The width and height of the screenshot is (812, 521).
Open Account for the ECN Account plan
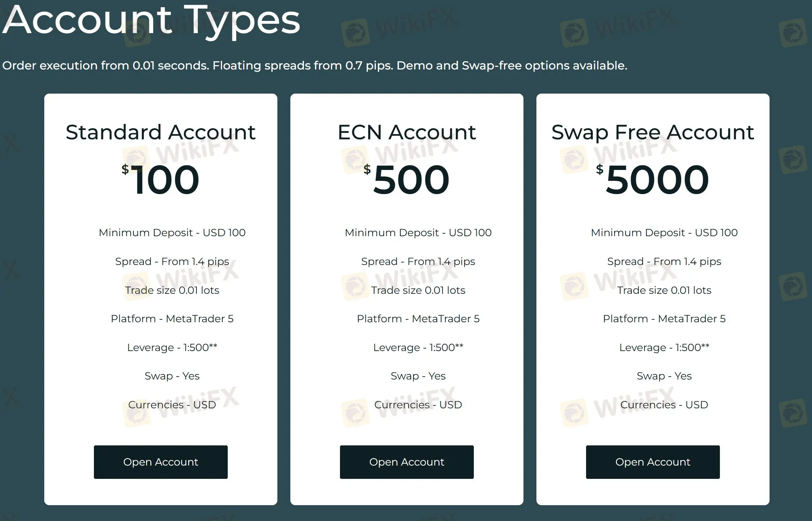click(x=407, y=462)
